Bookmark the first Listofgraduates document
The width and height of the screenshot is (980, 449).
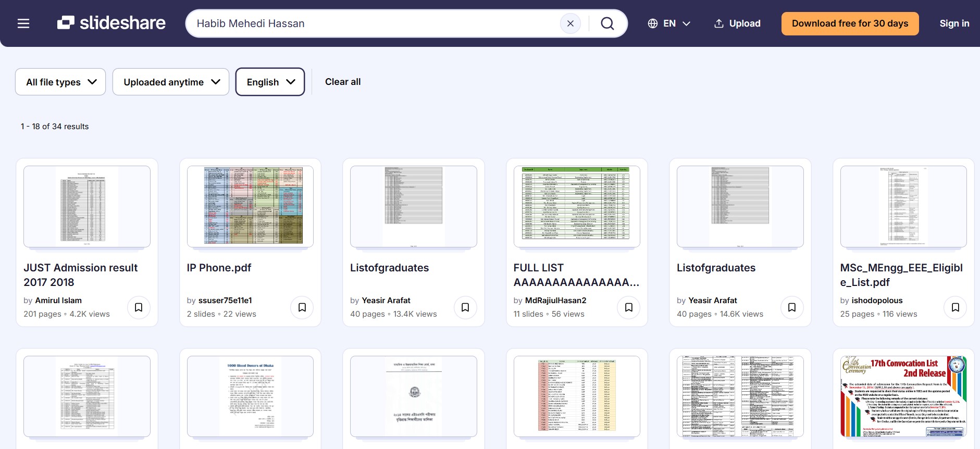click(x=465, y=307)
